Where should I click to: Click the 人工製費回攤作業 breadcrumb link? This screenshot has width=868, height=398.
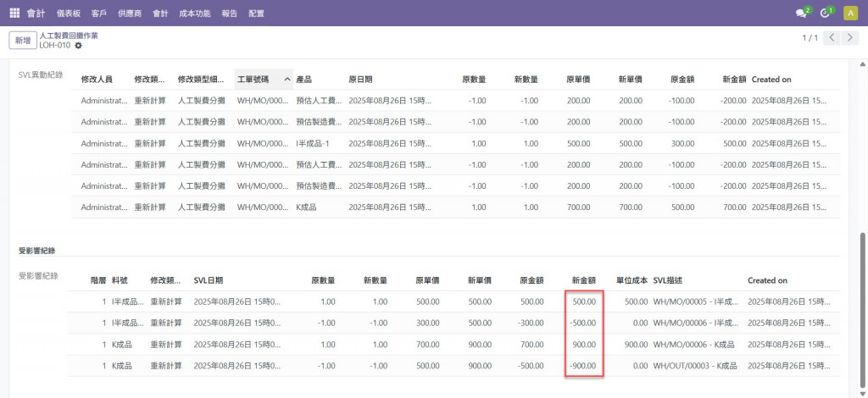click(x=69, y=36)
